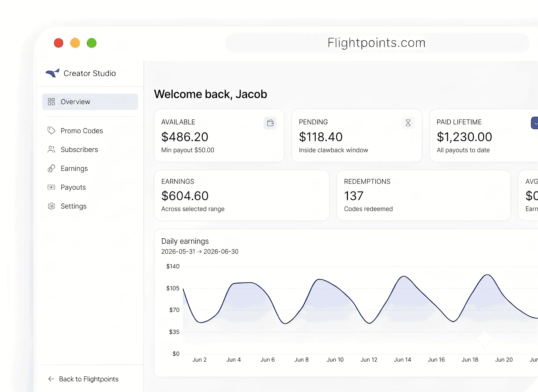Follow the Back to Flightpoints link
Screen dimensions: 538x392
pos(88,379)
